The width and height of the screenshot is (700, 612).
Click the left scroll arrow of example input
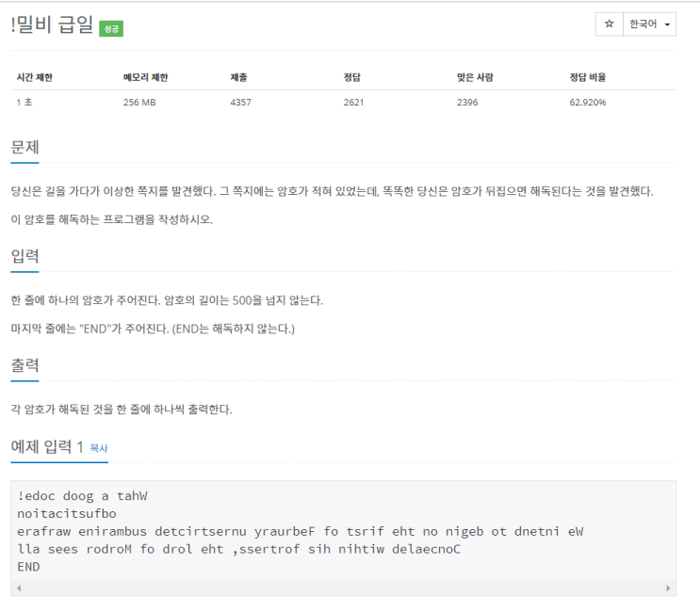click(x=19, y=588)
